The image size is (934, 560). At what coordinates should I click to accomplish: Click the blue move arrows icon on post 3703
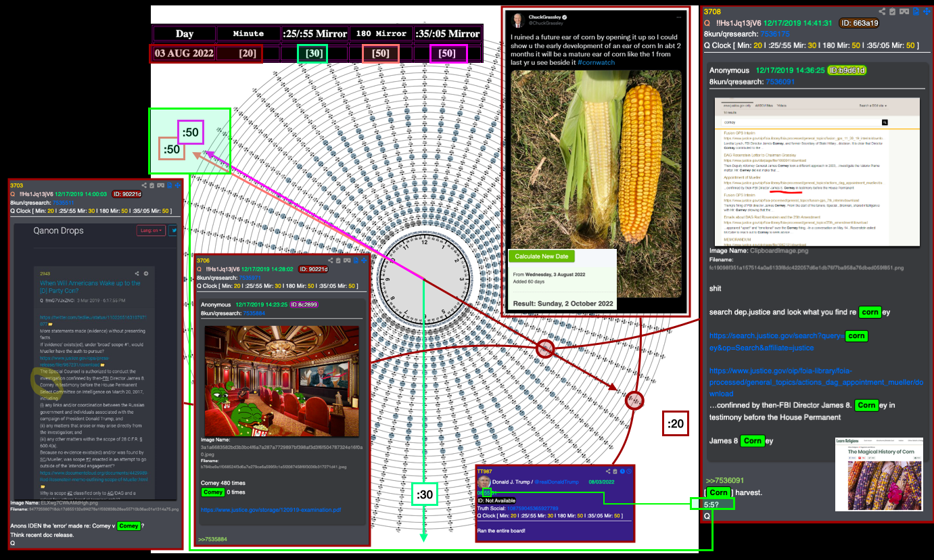(x=177, y=185)
